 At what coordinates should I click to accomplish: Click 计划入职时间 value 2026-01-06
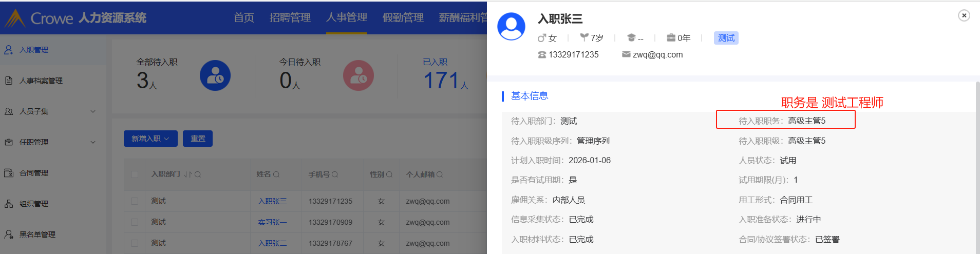[x=590, y=161]
